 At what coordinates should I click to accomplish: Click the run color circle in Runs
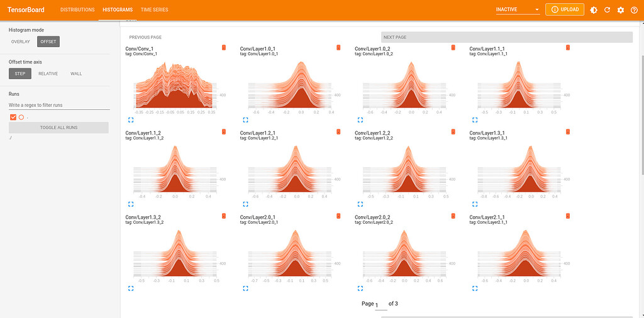pos(21,118)
